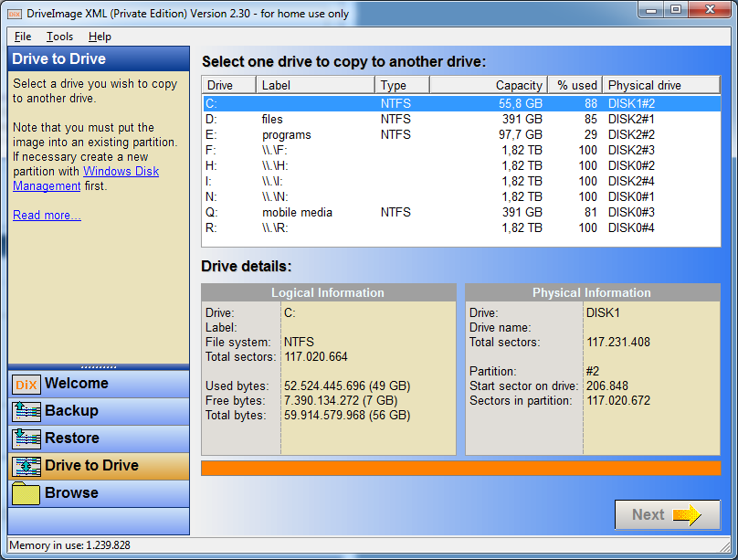Click the Physical Information panel header
This screenshot has height=560, width=738.
(x=593, y=292)
